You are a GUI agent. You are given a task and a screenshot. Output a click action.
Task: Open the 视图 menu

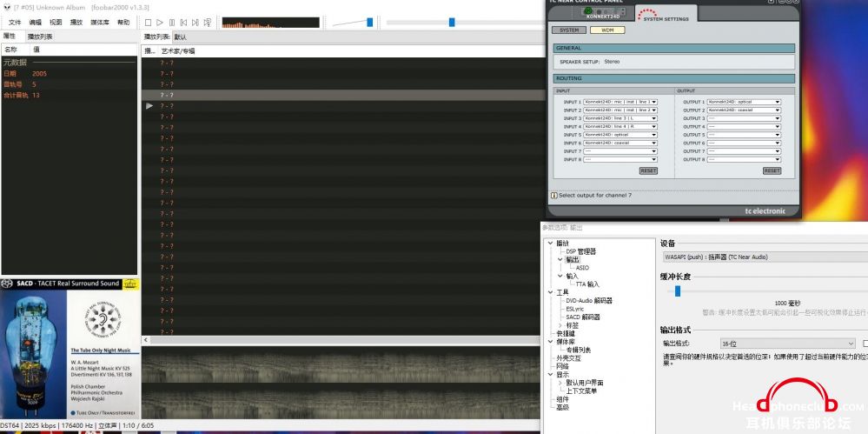pos(56,23)
